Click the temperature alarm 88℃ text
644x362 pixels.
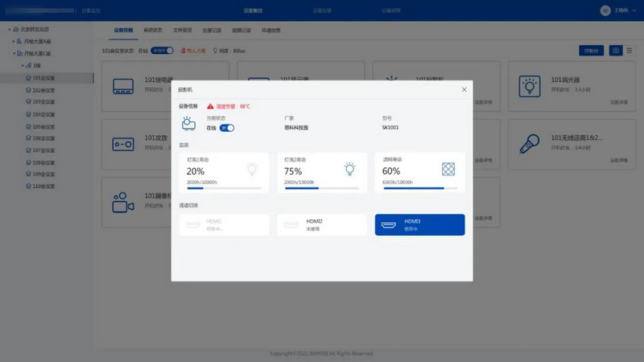pyautogui.click(x=233, y=106)
